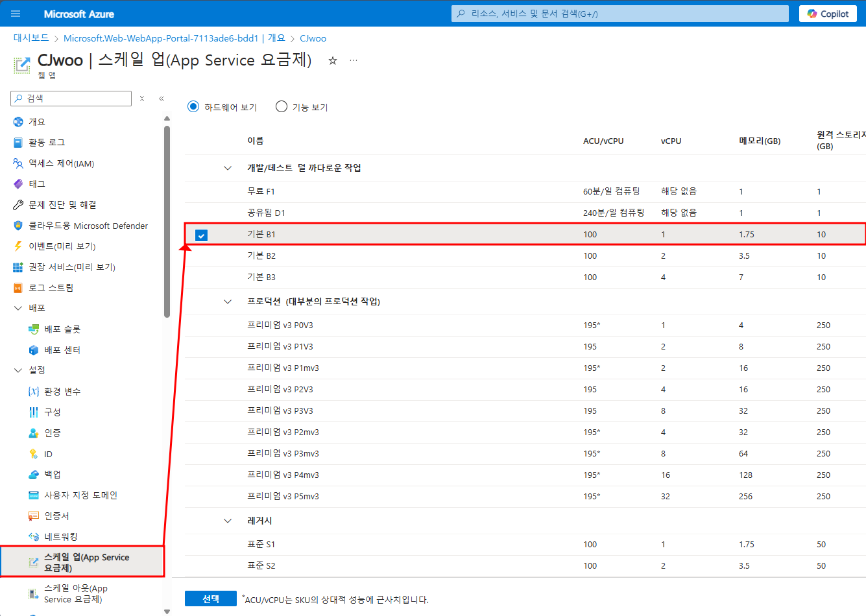The height and width of the screenshot is (616, 866).
Task: Click the ACU/vCPU column header
Action: (x=603, y=141)
